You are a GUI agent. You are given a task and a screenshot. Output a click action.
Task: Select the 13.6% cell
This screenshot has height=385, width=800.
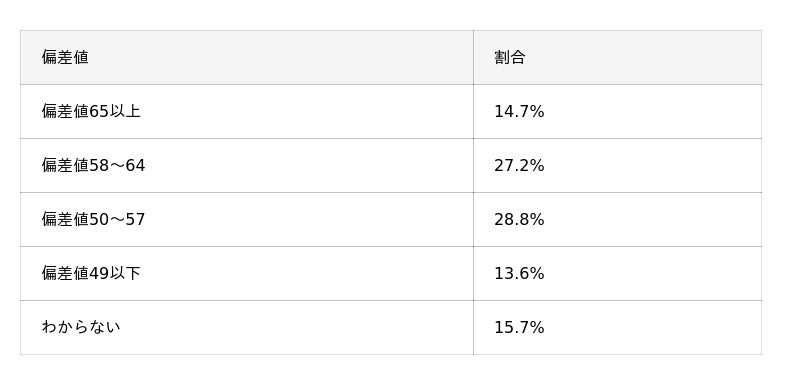[x=617, y=274]
